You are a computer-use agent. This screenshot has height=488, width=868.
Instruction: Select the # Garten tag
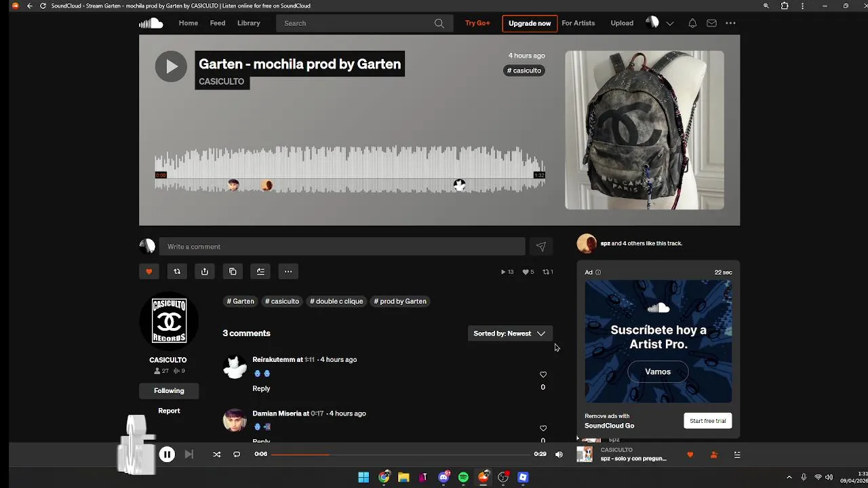(241, 302)
